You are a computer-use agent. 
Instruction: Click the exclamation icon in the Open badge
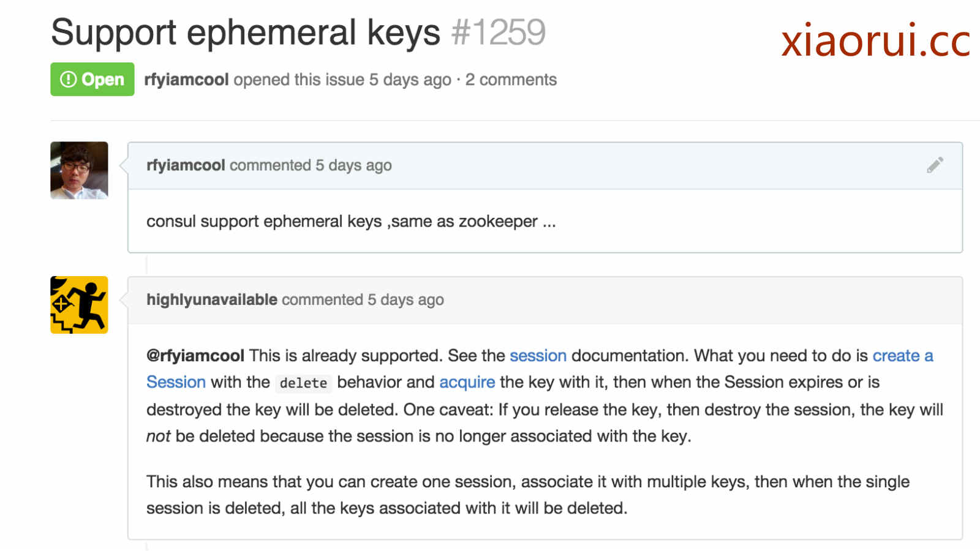tap(68, 80)
